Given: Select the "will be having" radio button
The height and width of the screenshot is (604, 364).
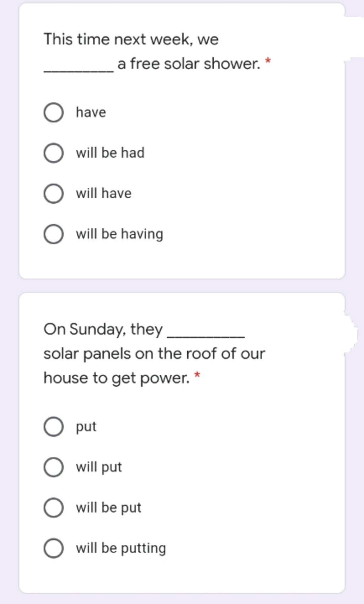Looking at the screenshot, I should tap(54, 234).
